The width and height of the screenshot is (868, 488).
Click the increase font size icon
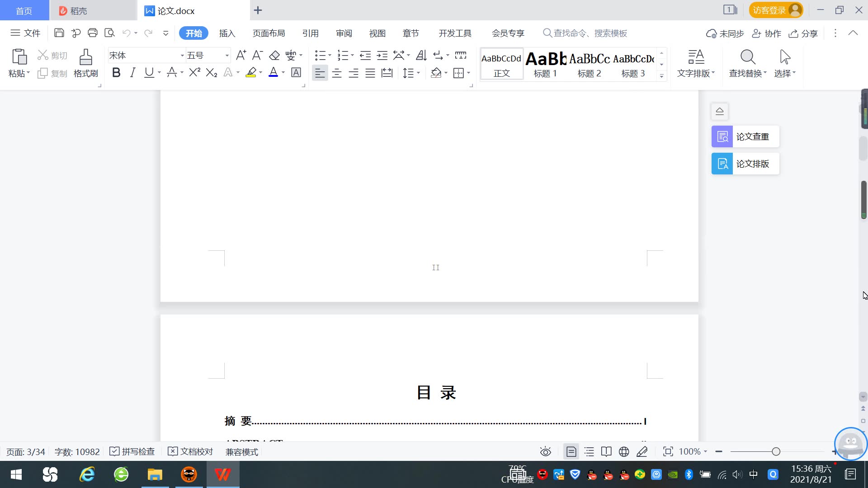[x=241, y=56]
